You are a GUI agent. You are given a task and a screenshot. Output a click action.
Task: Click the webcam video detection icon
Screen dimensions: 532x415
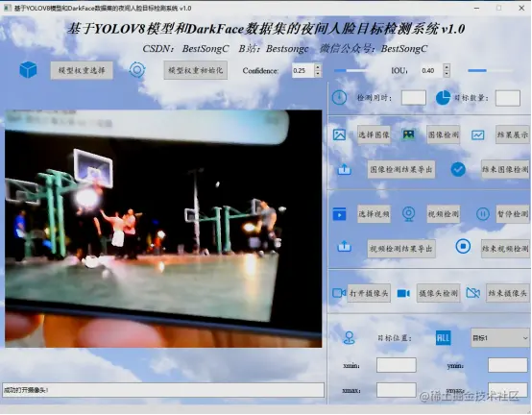tap(408, 214)
